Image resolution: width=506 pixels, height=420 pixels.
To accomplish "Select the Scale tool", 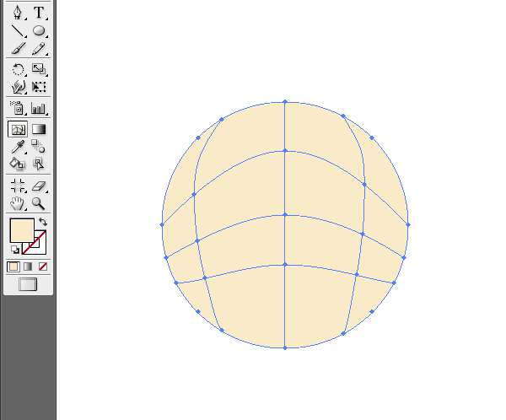I will tap(39, 69).
